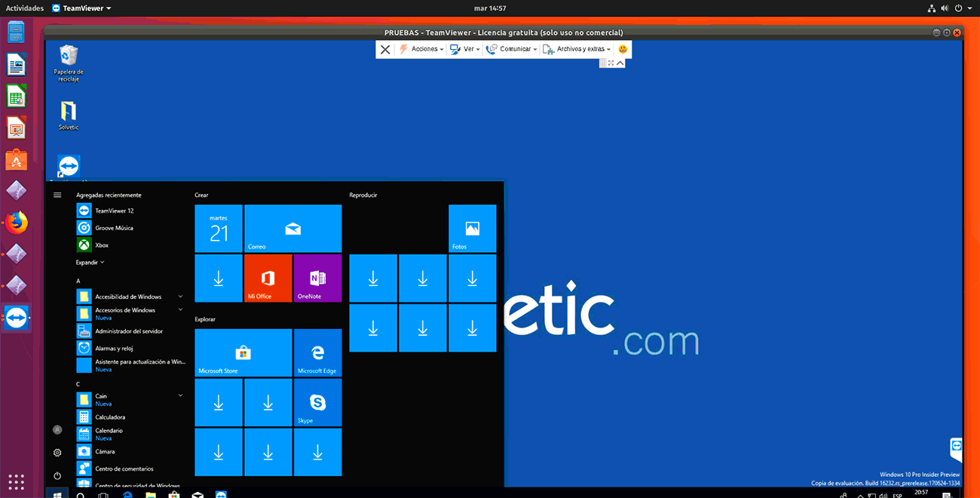This screenshot has height=498, width=980.
Task: Click the user account icon in Start menu
Action: [x=57, y=429]
